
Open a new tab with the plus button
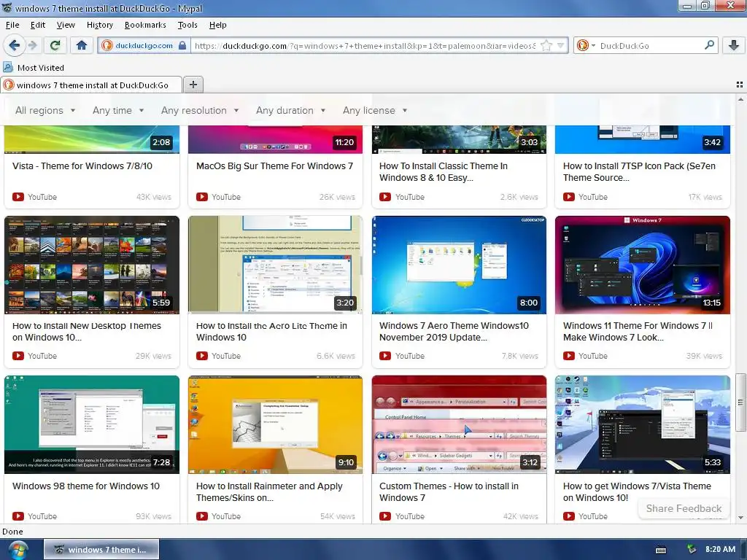pos(193,85)
